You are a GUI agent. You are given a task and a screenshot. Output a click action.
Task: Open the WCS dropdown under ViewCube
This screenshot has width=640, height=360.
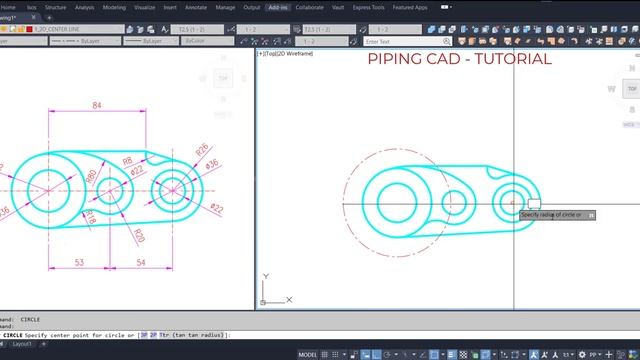631,124
